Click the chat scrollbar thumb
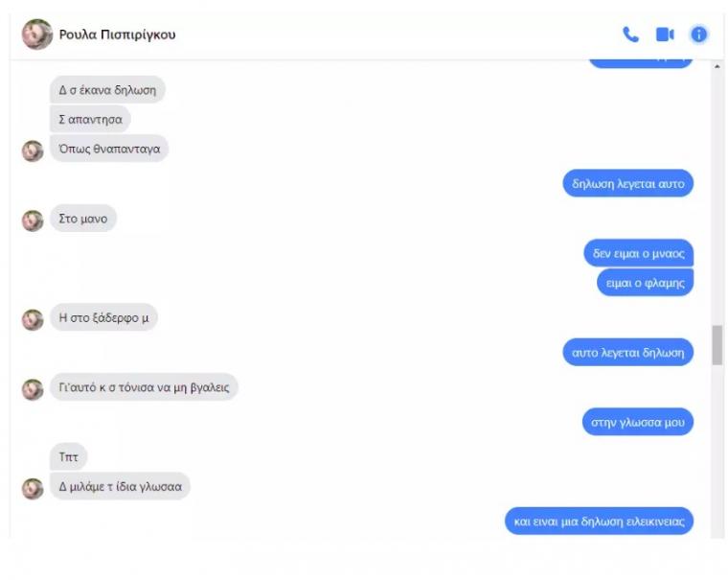The width and height of the screenshot is (728, 580). click(717, 345)
